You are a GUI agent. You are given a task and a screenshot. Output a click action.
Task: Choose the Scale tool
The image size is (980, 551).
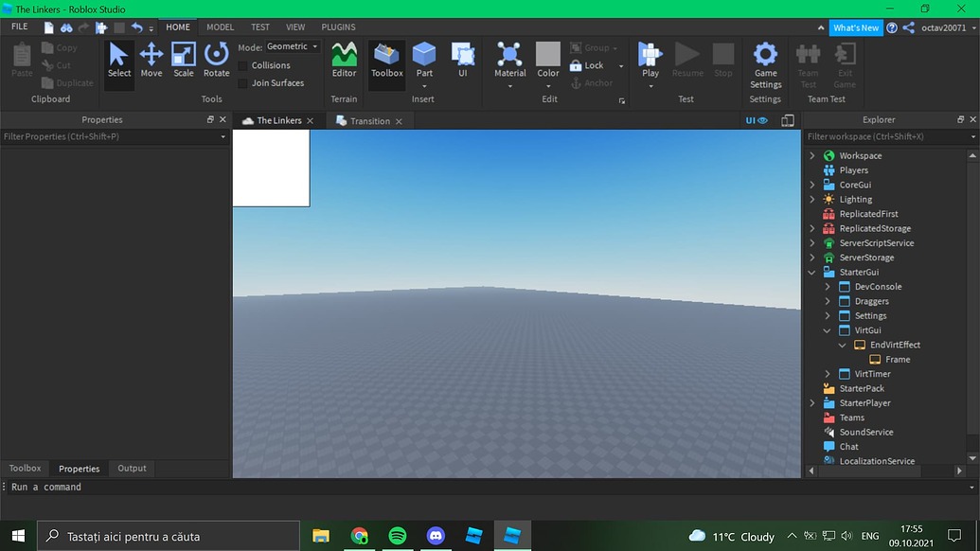pyautogui.click(x=183, y=61)
